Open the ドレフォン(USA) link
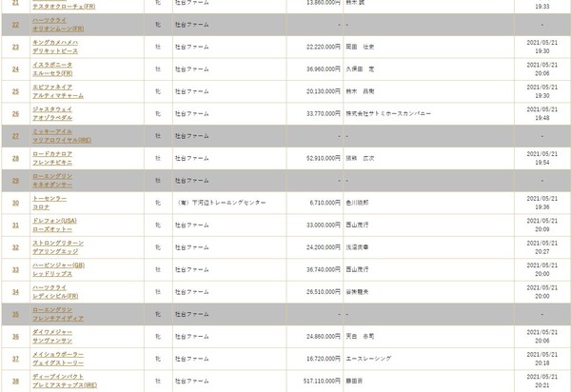Image resolution: width=571 pixels, height=392 pixels. 54,221
